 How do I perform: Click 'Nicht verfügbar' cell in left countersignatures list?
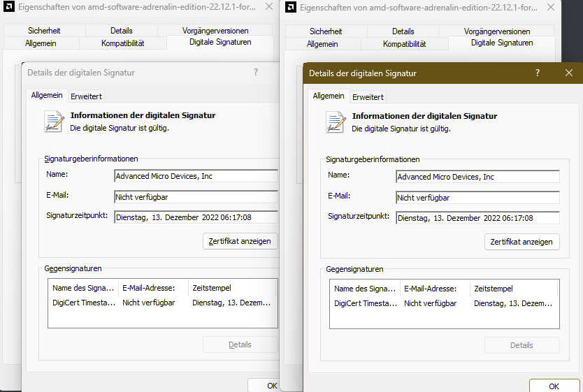tap(148, 303)
